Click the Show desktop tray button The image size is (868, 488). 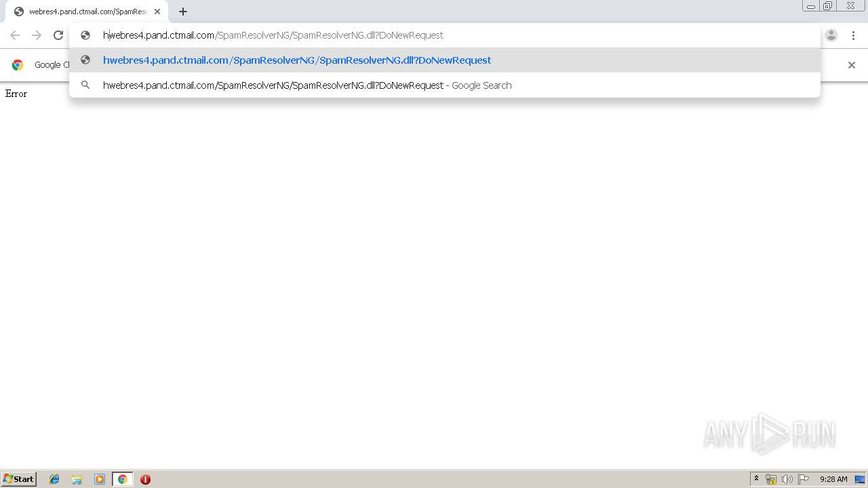[x=860, y=479]
